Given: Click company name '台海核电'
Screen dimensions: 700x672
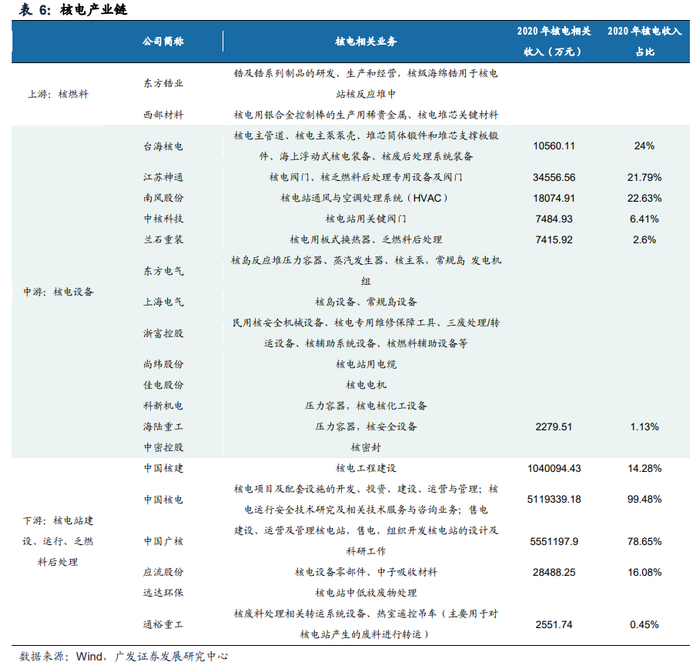Looking at the screenshot, I should [x=163, y=146].
